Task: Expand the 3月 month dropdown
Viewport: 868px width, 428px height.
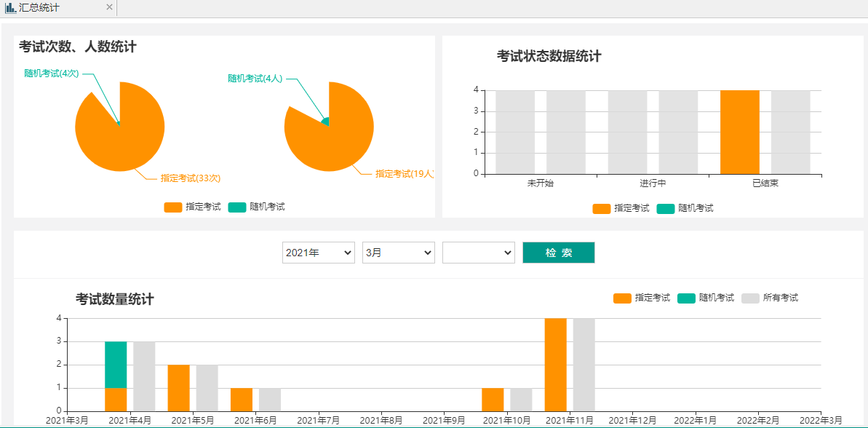Action: pyautogui.click(x=398, y=253)
